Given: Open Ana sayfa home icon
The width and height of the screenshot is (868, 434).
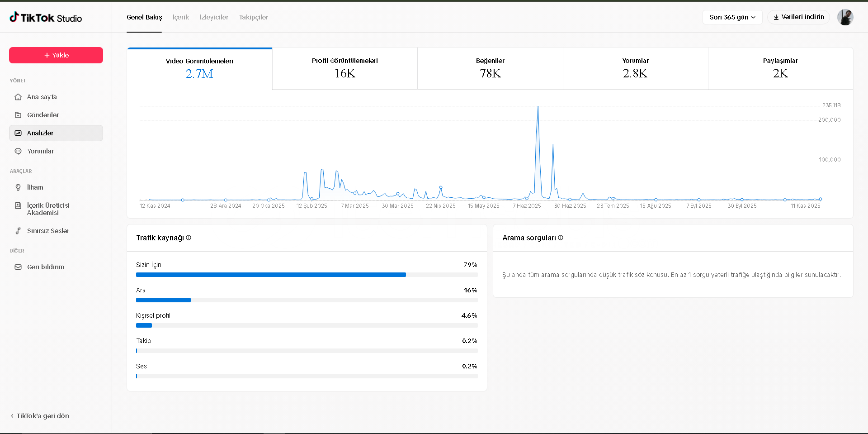Looking at the screenshot, I should tap(18, 97).
